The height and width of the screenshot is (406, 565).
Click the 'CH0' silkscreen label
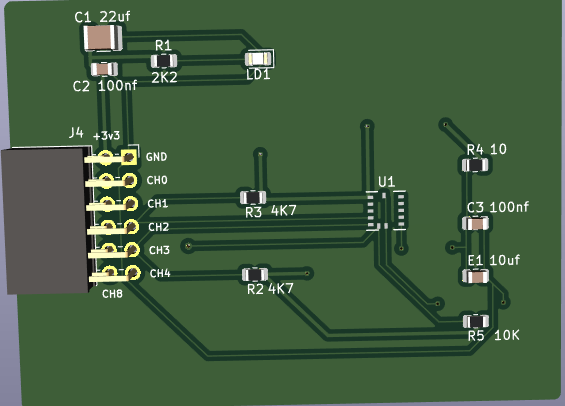[x=157, y=180]
